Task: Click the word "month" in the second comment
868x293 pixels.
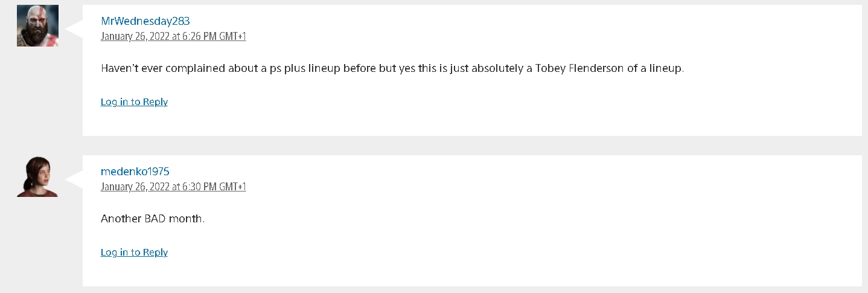Action: pos(189,219)
